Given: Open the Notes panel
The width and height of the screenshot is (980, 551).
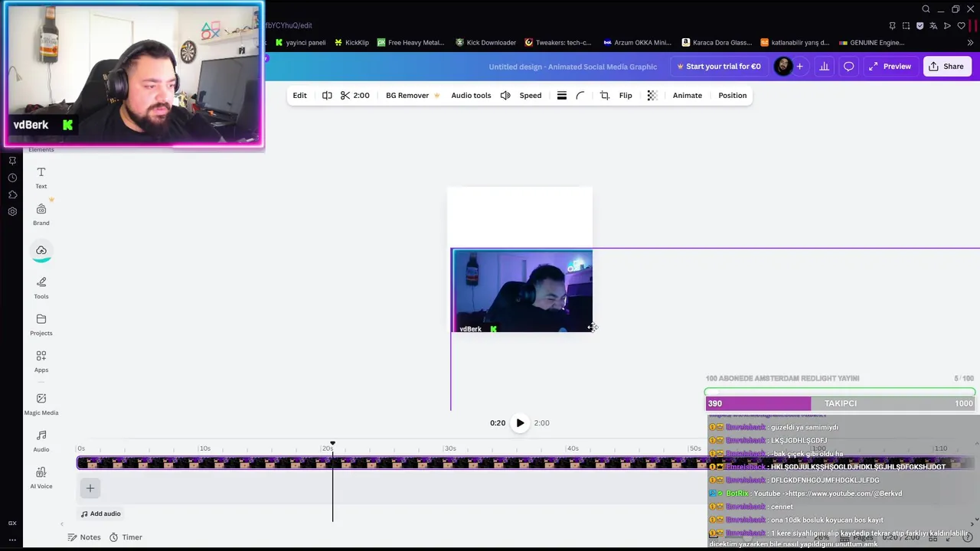Looking at the screenshot, I should [84, 537].
